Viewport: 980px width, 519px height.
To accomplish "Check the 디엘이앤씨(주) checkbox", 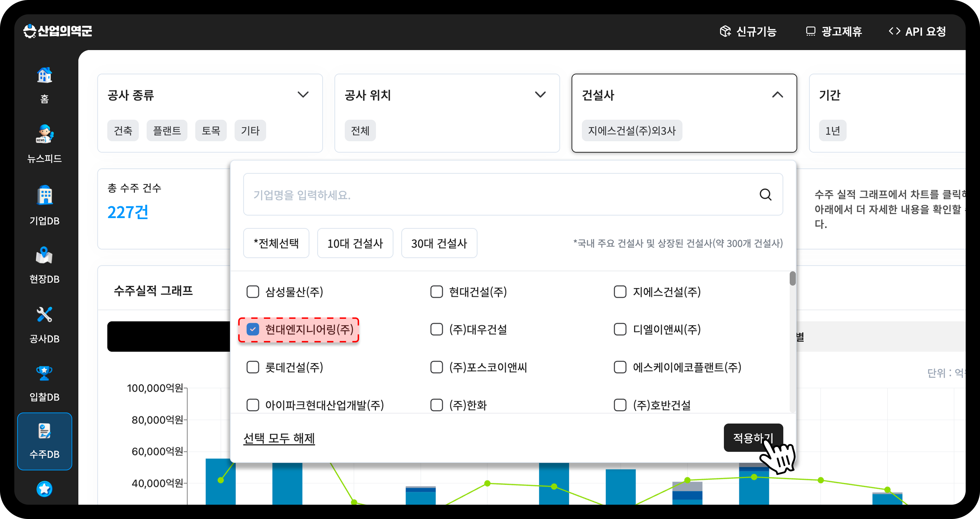I will 620,329.
